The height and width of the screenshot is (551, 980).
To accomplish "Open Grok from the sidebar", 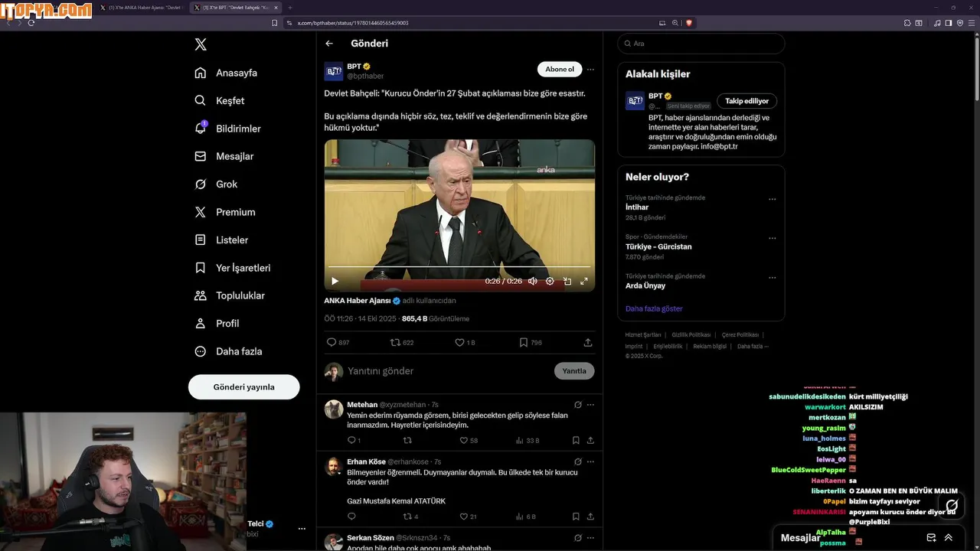I will (216, 184).
